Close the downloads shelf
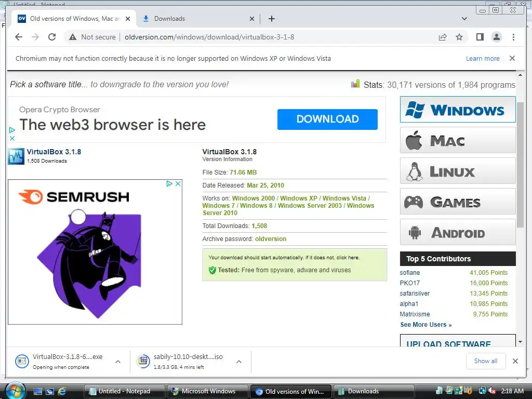The width and height of the screenshot is (532, 399). pos(515,361)
